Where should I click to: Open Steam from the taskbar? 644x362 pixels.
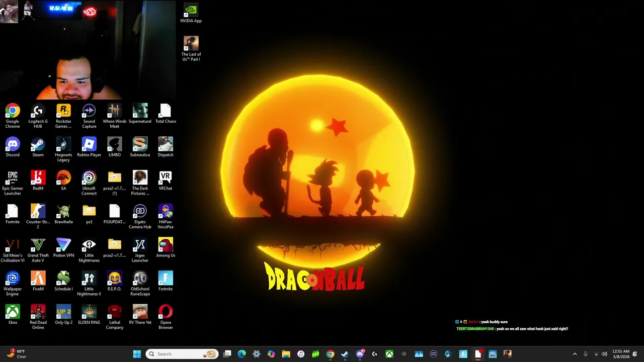345,354
